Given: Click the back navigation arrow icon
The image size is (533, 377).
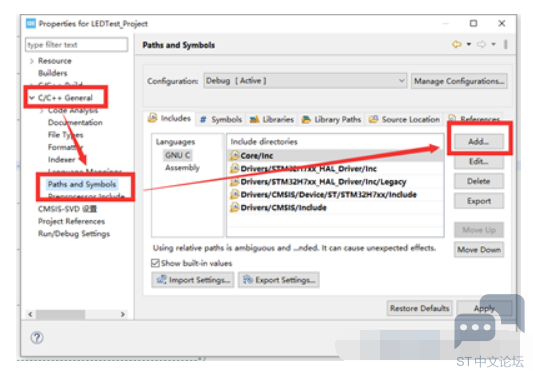Looking at the screenshot, I should coord(457,44).
